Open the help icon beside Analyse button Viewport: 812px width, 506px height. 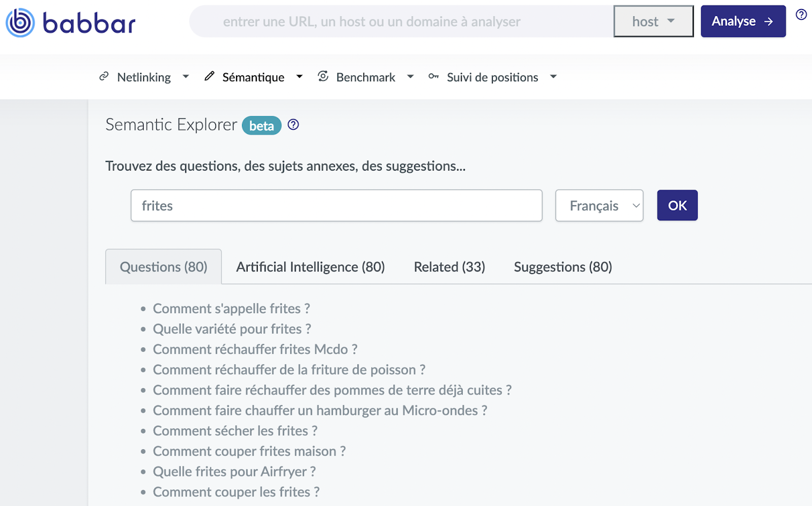801,15
